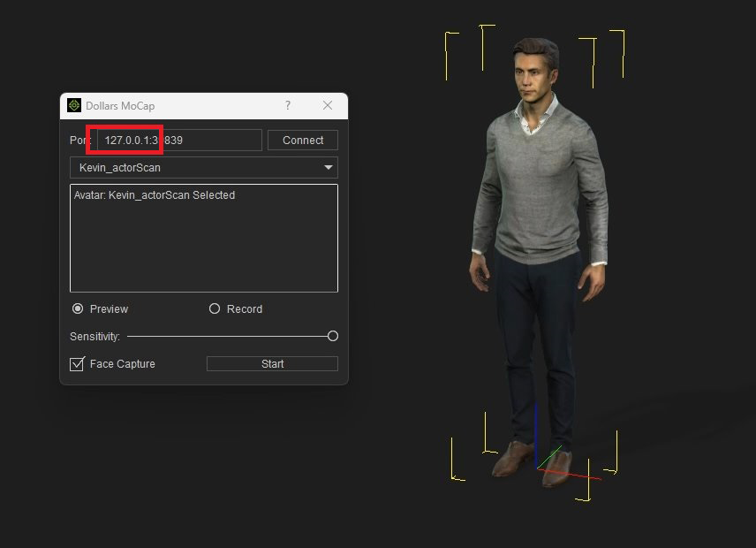Click the Connect button
Image resolution: width=756 pixels, height=548 pixels.
coord(303,141)
